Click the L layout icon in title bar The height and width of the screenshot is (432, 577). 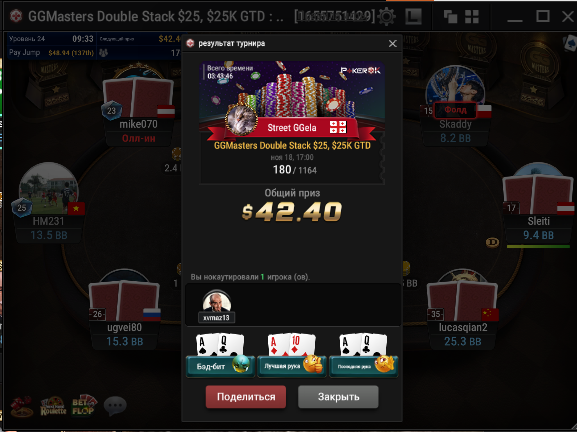pos(414,17)
